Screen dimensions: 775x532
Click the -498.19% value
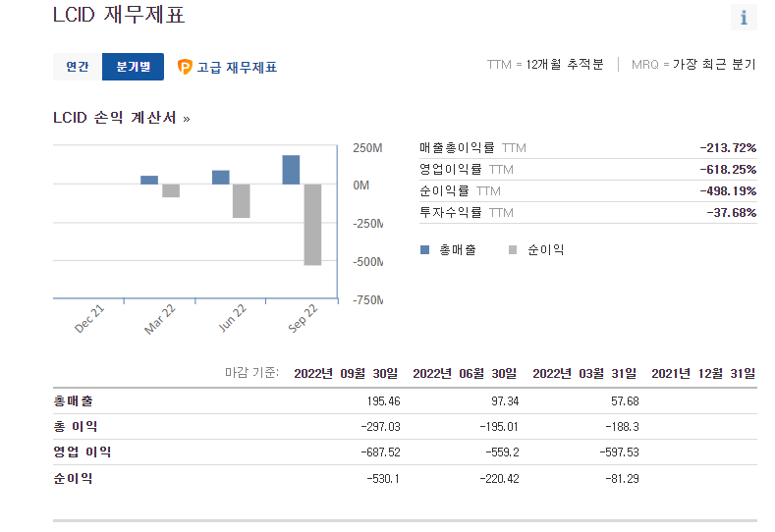pyautogui.click(x=728, y=191)
